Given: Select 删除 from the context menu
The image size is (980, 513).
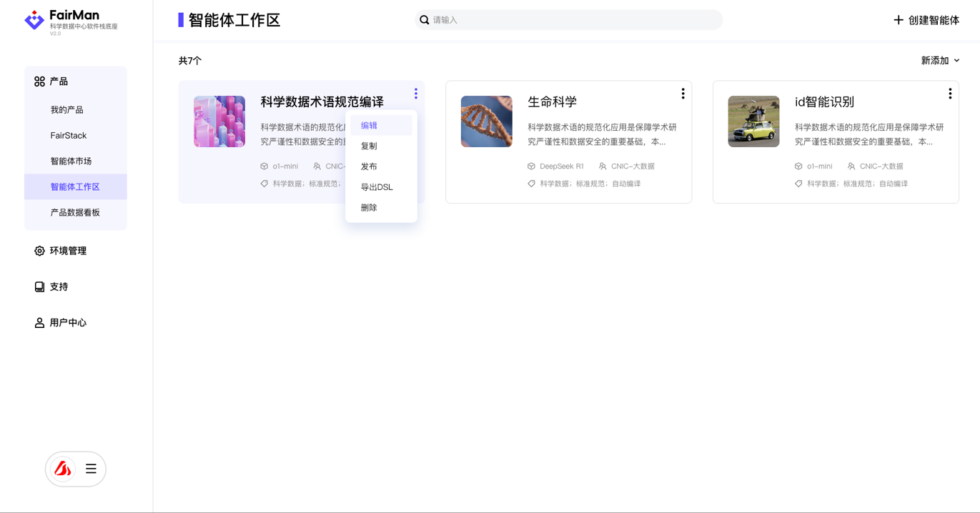Looking at the screenshot, I should tap(369, 208).
